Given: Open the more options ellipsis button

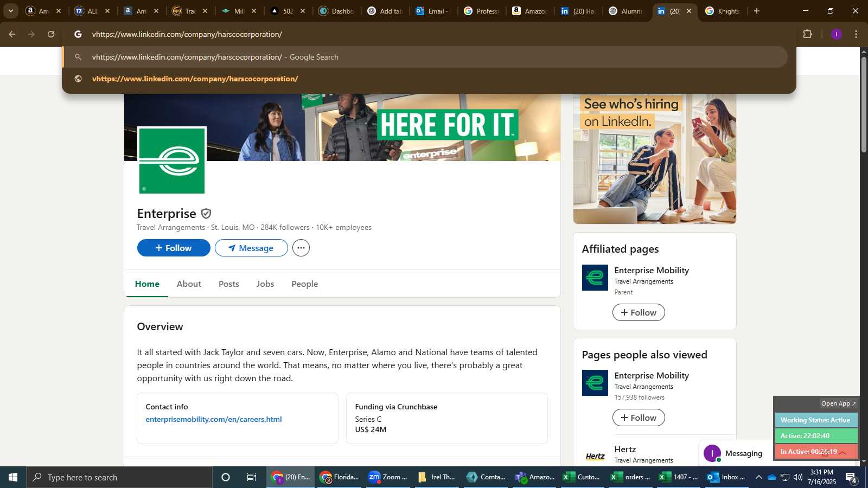Looking at the screenshot, I should (301, 248).
